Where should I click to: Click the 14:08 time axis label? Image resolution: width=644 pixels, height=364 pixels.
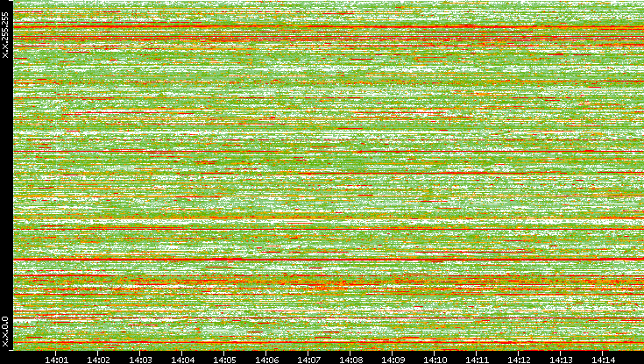350,360
